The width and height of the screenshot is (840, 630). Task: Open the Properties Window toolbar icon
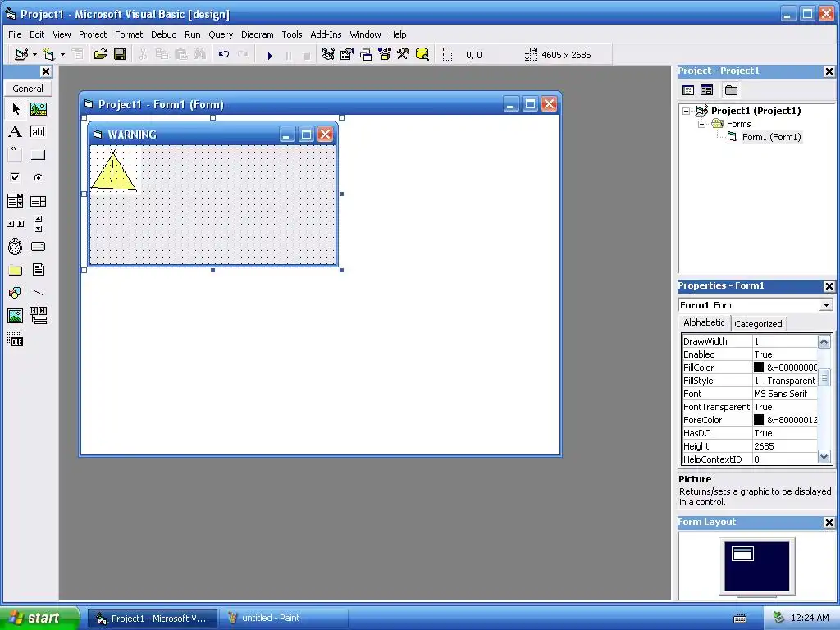click(x=347, y=55)
